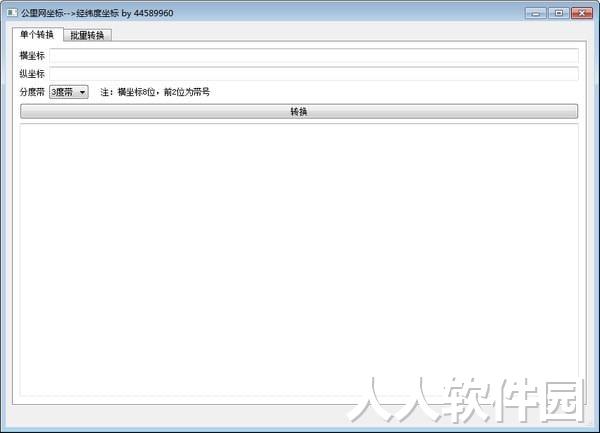This screenshot has height=433, width=600.
Task: Click the 横坐标 input field
Action: pyautogui.click(x=314, y=56)
